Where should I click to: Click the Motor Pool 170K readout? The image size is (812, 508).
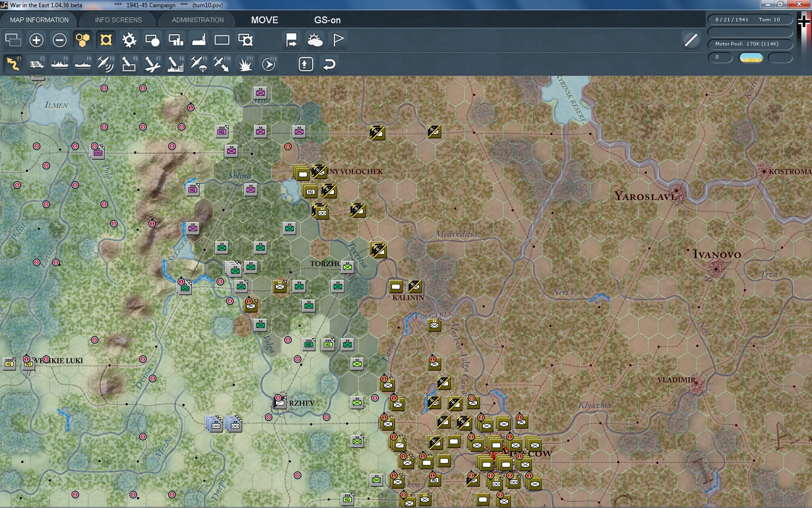[750, 44]
